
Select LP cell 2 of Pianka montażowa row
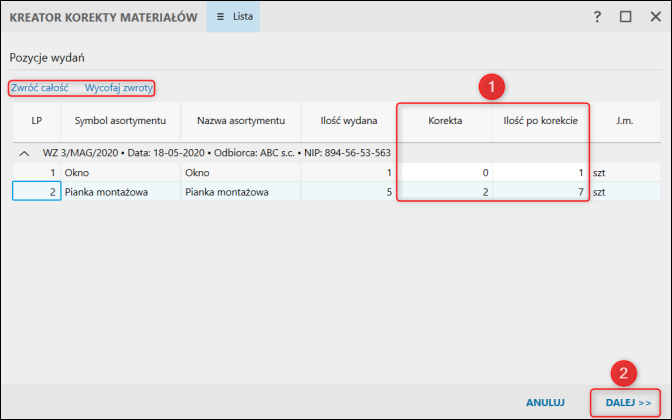36,191
